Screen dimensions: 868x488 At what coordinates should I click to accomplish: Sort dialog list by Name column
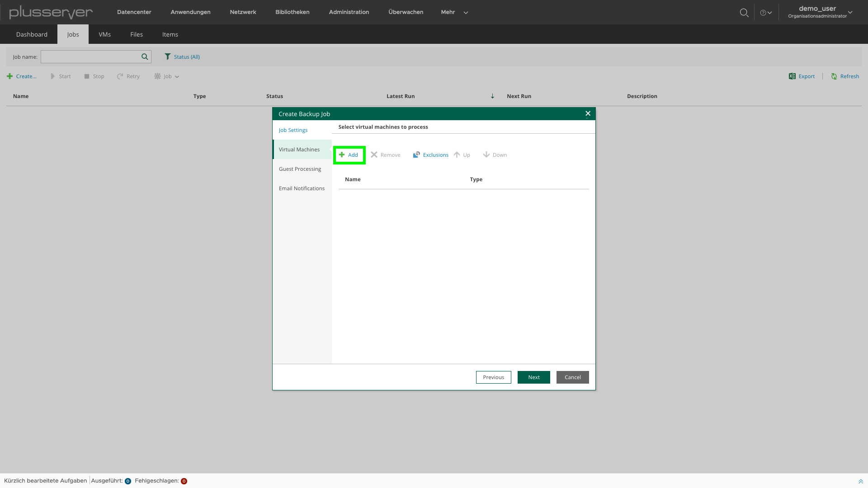[x=353, y=179]
